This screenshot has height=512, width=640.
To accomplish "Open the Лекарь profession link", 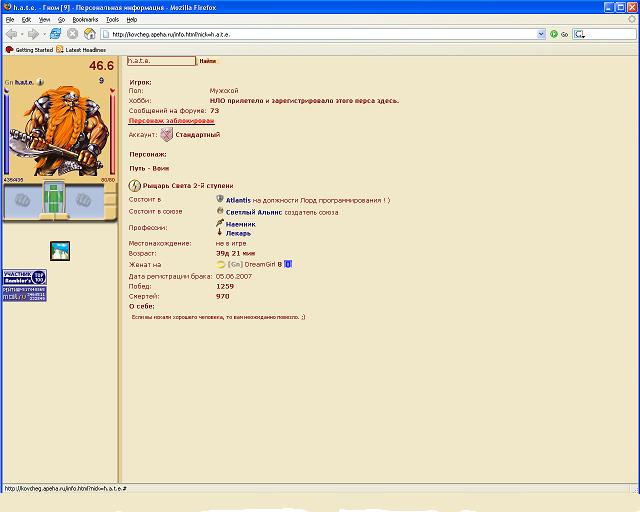I will click(238, 234).
